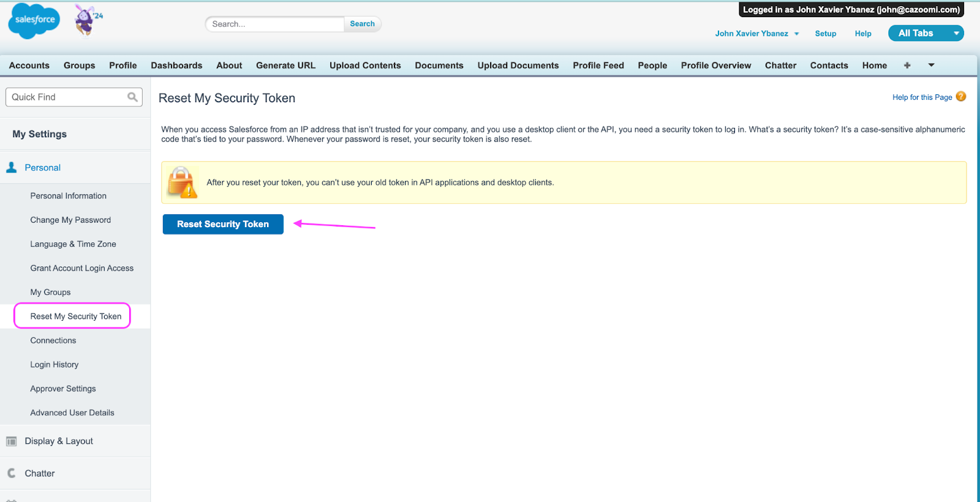
Task: Click the Logged in as John Xavier Ybanez banner
Action: pos(851,10)
